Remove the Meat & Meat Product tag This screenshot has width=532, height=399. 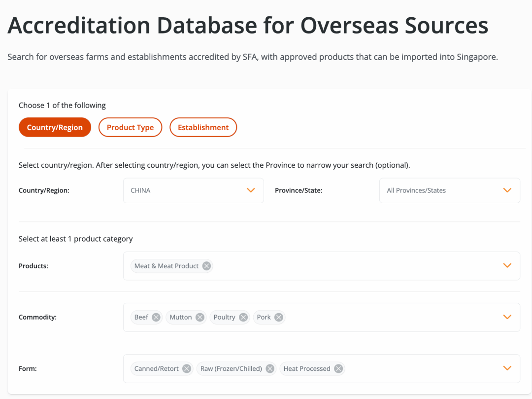207,266
